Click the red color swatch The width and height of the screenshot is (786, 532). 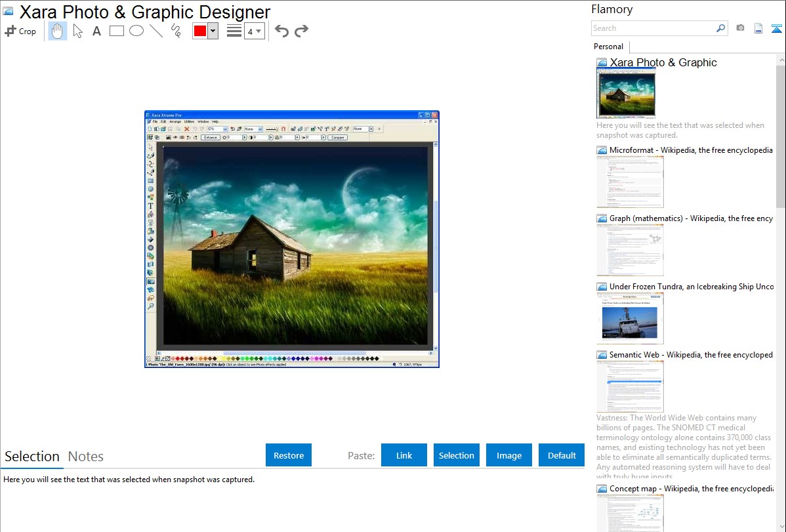click(x=200, y=31)
